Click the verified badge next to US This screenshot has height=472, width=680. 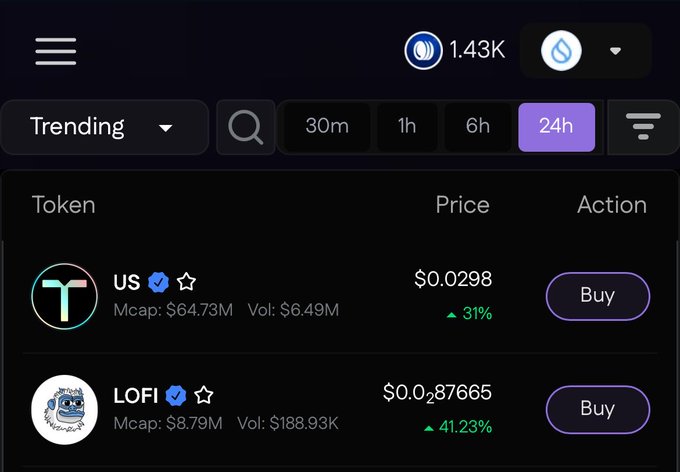(158, 282)
